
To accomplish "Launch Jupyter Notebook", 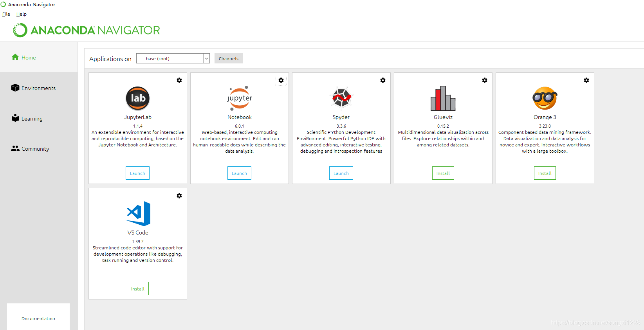I will (x=239, y=173).
